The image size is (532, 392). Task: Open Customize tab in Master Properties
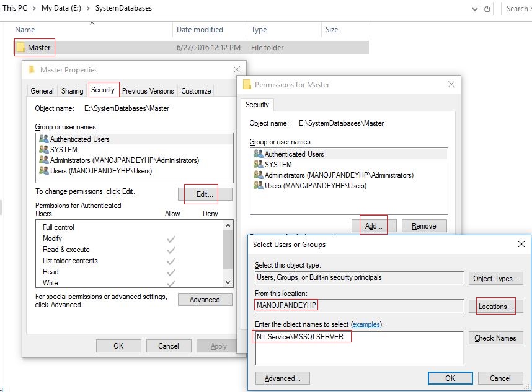pos(196,91)
